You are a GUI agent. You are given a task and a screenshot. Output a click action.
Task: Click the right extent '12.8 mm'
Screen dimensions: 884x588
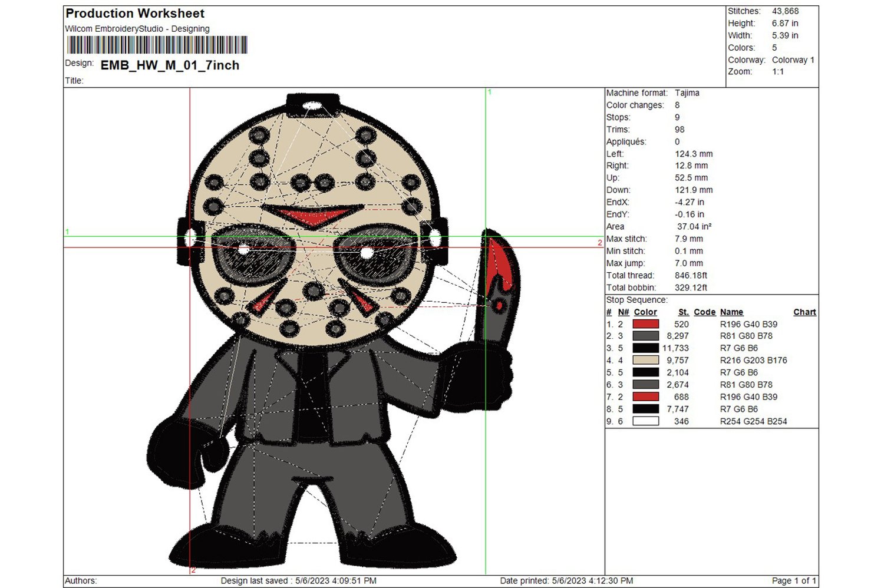[x=691, y=166]
